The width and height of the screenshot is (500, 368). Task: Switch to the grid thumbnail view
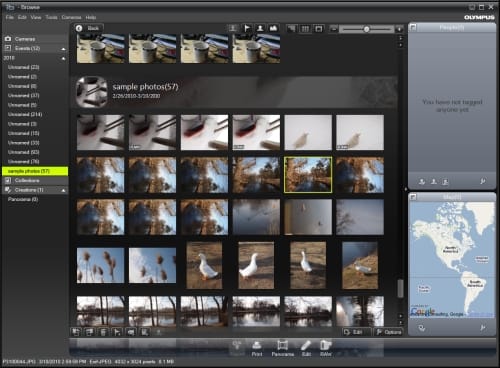[x=305, y=29]
